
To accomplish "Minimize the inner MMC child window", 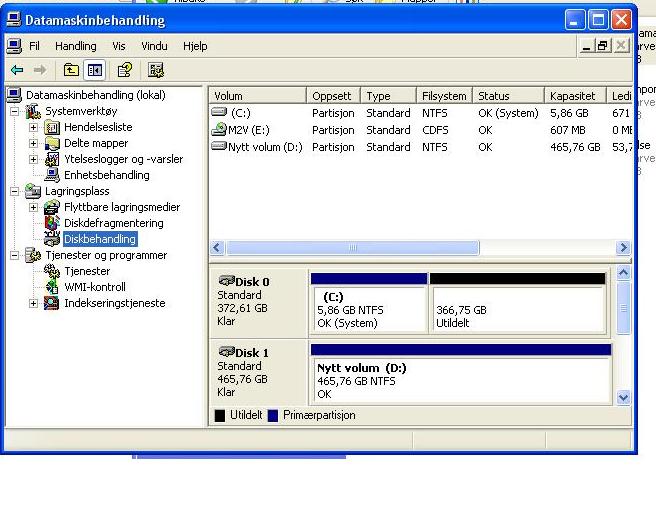I will 587,46.
